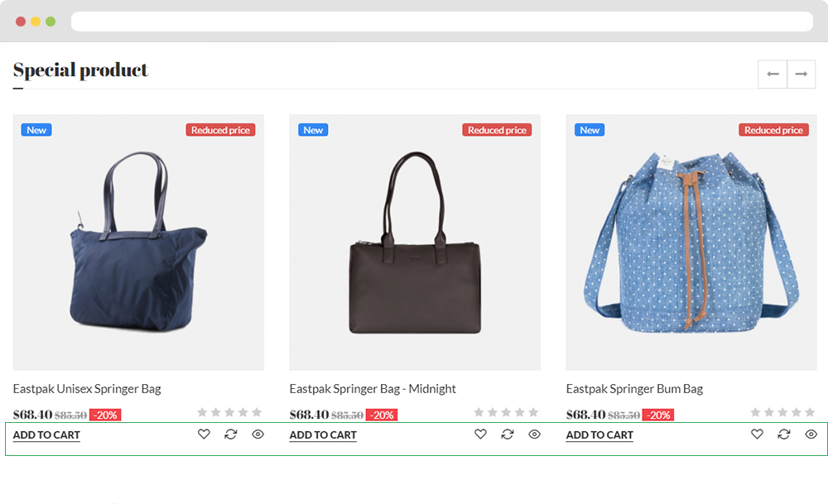Click the -20% discount tag under Unisex Springer Bag
828x504 pixels.
pyautogui.click(x=105, y=415)
